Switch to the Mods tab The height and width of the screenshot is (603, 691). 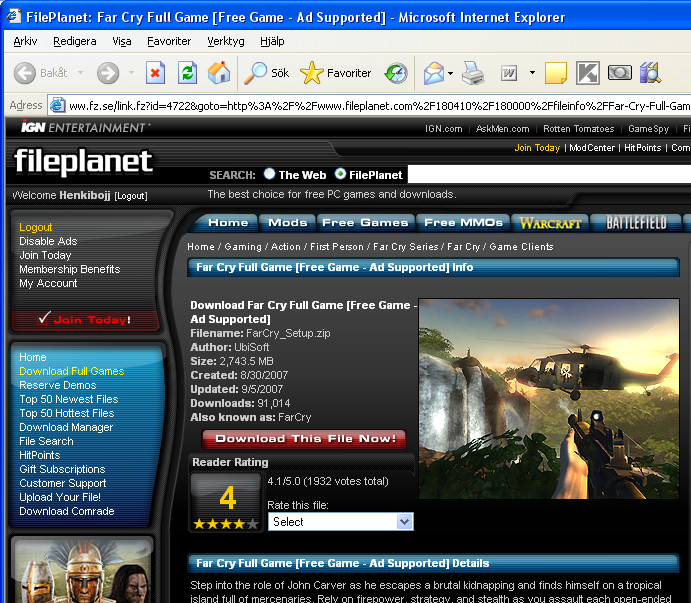[287, 223]
